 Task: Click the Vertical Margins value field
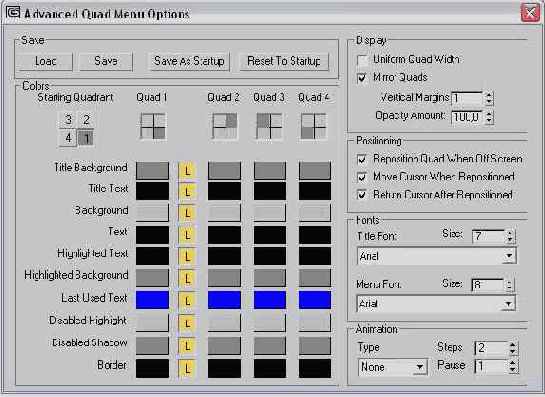467,98
